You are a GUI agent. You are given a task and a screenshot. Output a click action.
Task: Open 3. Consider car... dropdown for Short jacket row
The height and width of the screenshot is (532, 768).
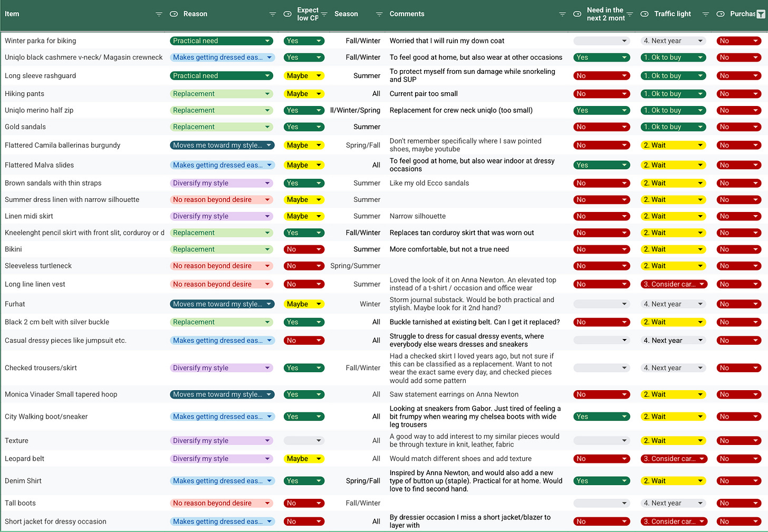tap(674, 521)
